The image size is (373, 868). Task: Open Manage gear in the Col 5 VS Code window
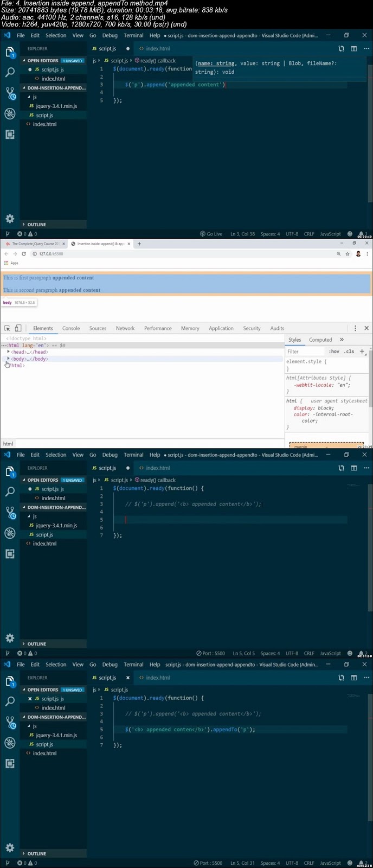[x=10, y=638]
